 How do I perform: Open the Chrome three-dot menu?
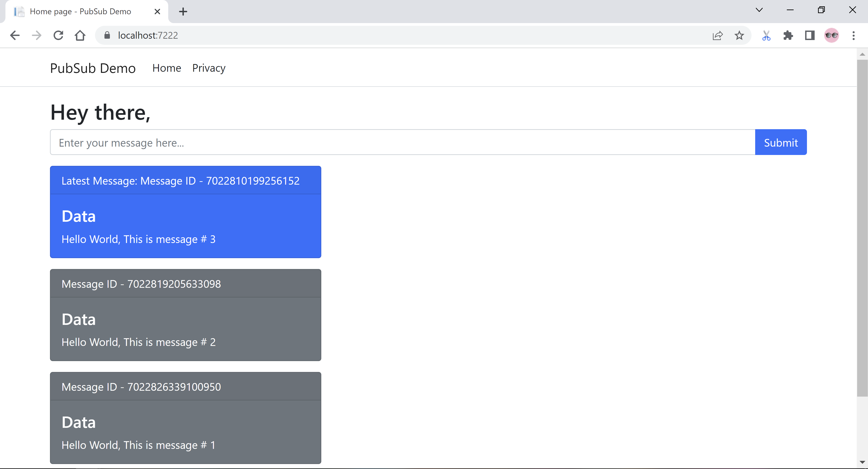tap(854, 35)
